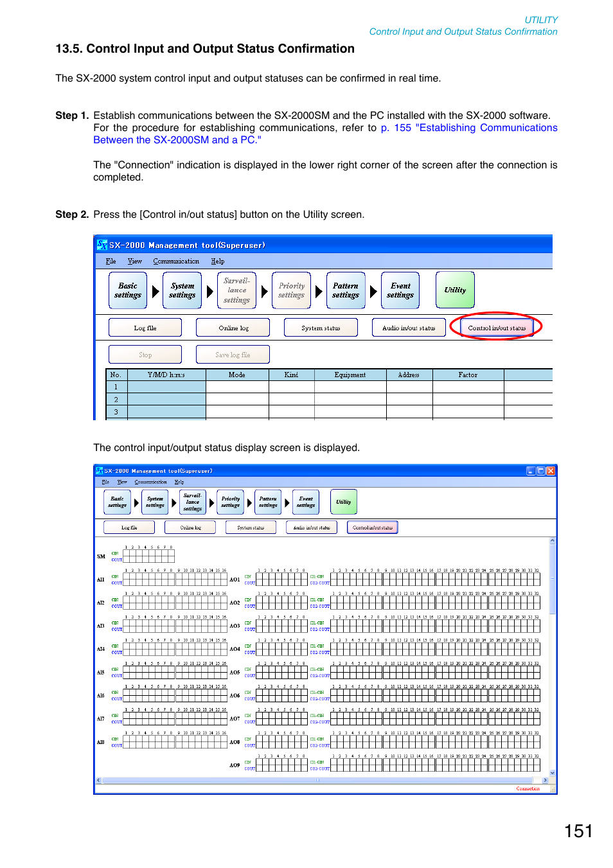Open Surveillance settings in lower screenshot
The height and width of the screenshot is (868, 613).
(193, 502)
